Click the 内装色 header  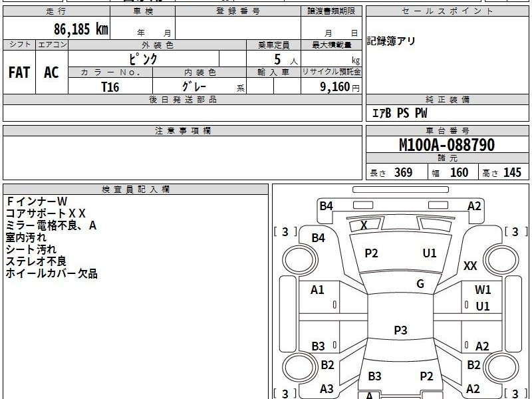click(x=199, y=72)
